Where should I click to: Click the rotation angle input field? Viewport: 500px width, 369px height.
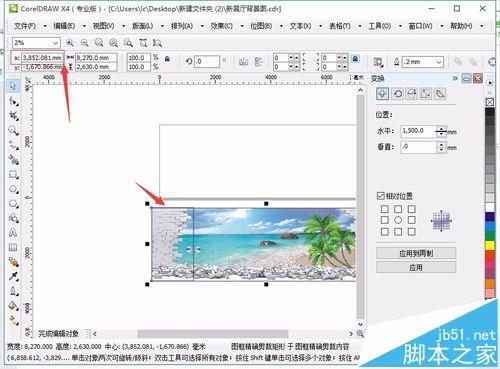207,62
